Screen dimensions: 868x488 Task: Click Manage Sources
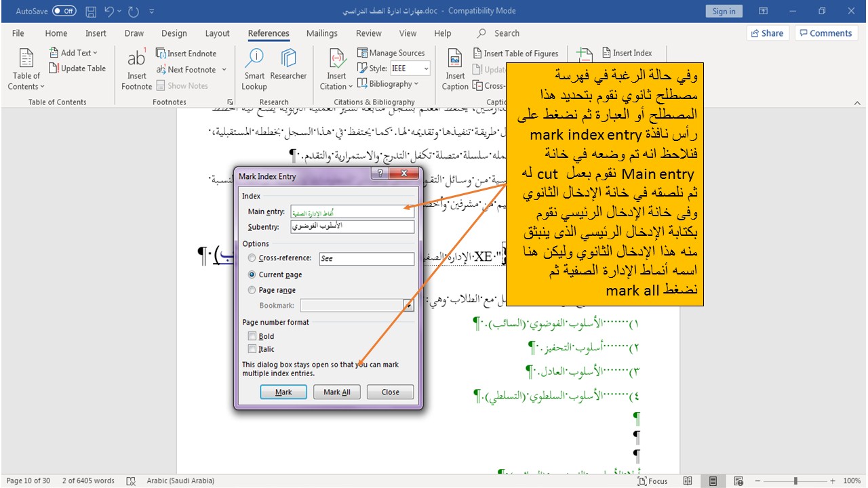point(391,53)
